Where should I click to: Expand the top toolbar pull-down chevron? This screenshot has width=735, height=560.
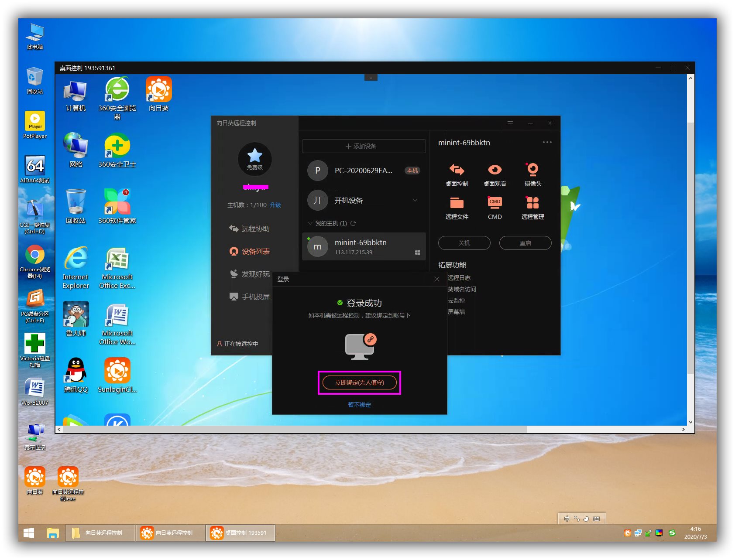point(371,78)
